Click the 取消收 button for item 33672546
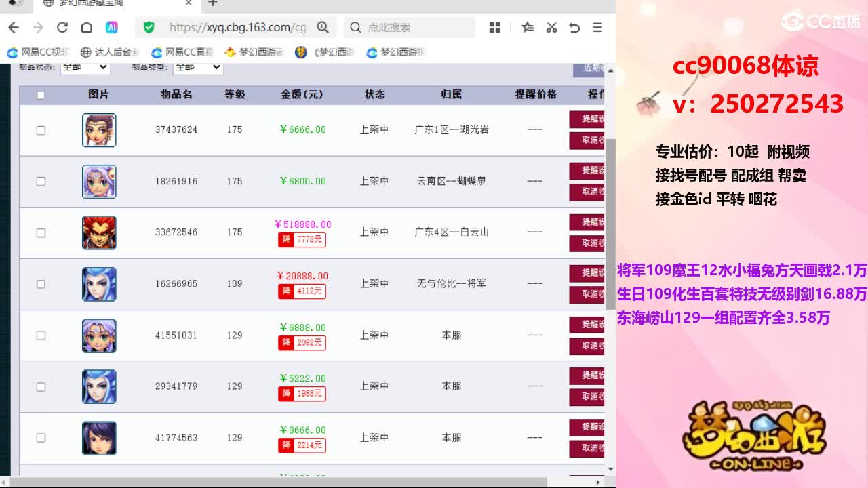 click(x=587, y=243)
